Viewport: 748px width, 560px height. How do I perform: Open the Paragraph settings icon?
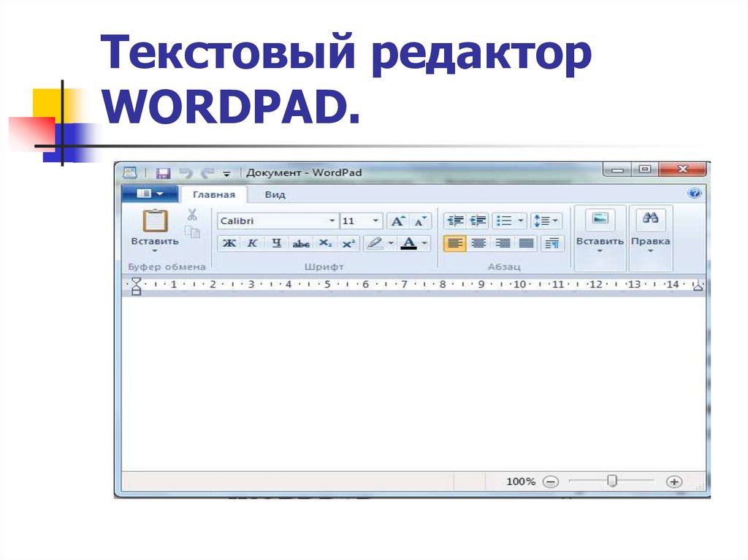point(552,244)
